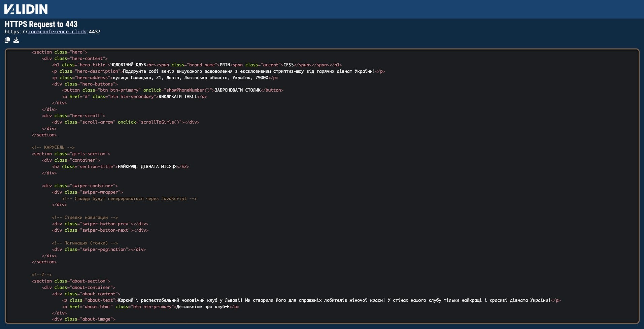Click the hero-description paragraph line

click(218, 71)
